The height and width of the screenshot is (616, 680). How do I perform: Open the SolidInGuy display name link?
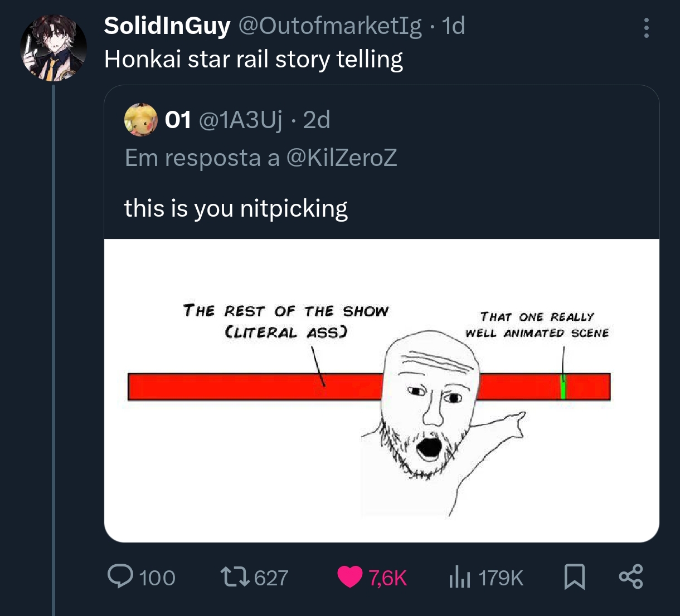point(167,26)
